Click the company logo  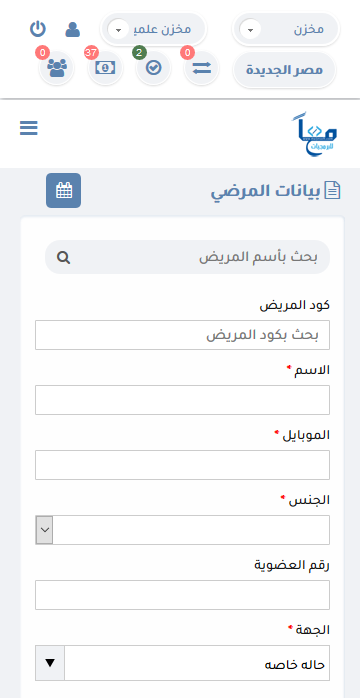click(315, 134)
